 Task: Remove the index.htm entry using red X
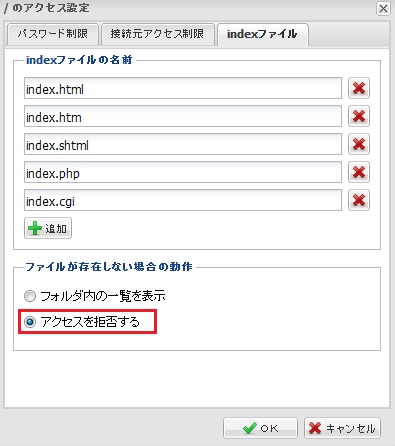[359, 116]
